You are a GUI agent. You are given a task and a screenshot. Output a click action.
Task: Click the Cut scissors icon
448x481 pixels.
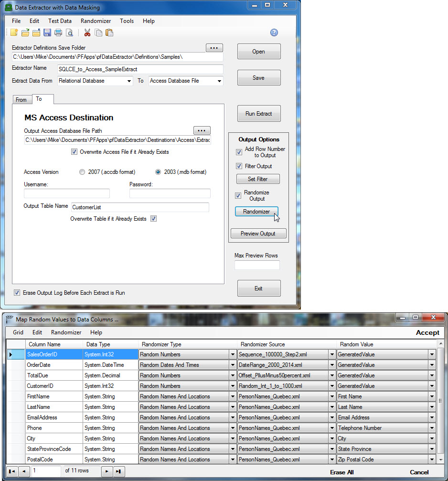pyautogui.click(x=87, y=33)
